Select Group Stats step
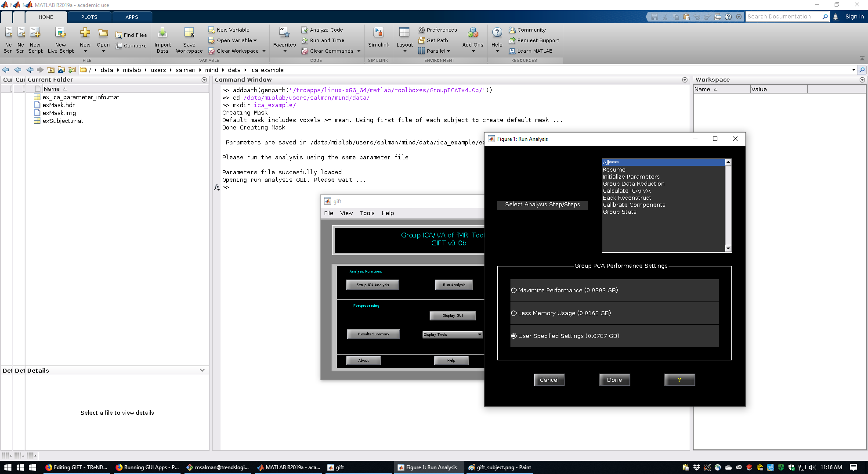This screenshot has height=474, width=868. (619, 212)
